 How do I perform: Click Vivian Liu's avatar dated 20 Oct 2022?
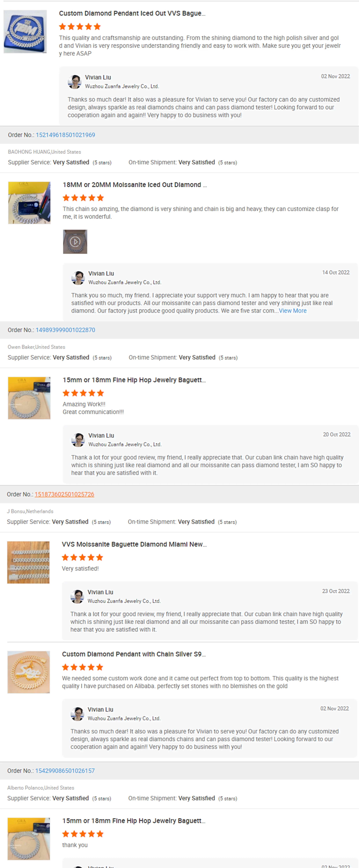(x=78, y=440)
